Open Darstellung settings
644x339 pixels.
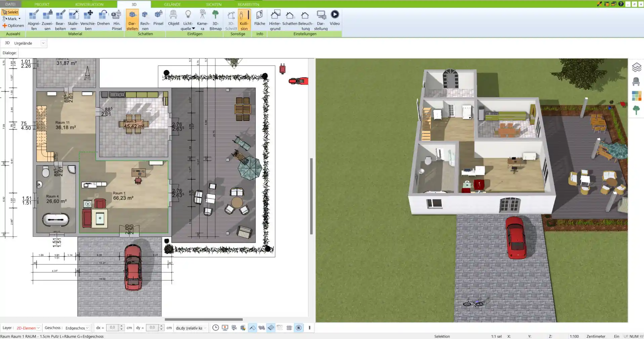[x=321, y=20]
